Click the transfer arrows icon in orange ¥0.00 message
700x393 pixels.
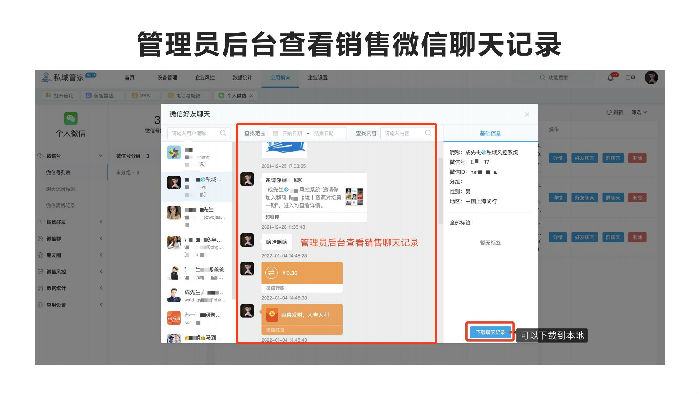(x=271, y=272)
